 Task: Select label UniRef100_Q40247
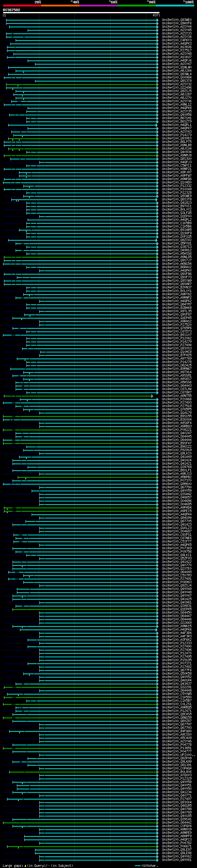[176, 433]
